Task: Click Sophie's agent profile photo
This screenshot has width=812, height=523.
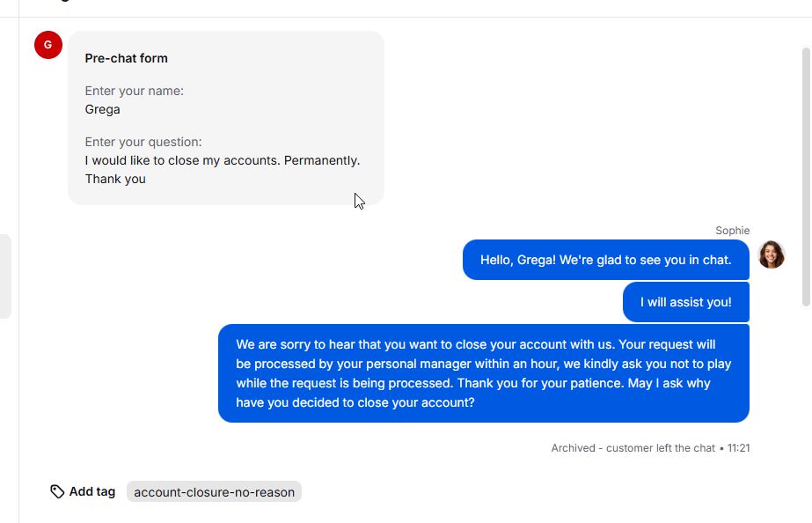Action: pos(771,254)
